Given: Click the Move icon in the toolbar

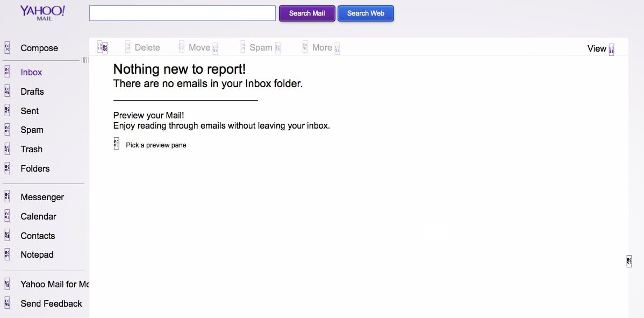Looking at the screenshot, I should [x=182, y=47].
